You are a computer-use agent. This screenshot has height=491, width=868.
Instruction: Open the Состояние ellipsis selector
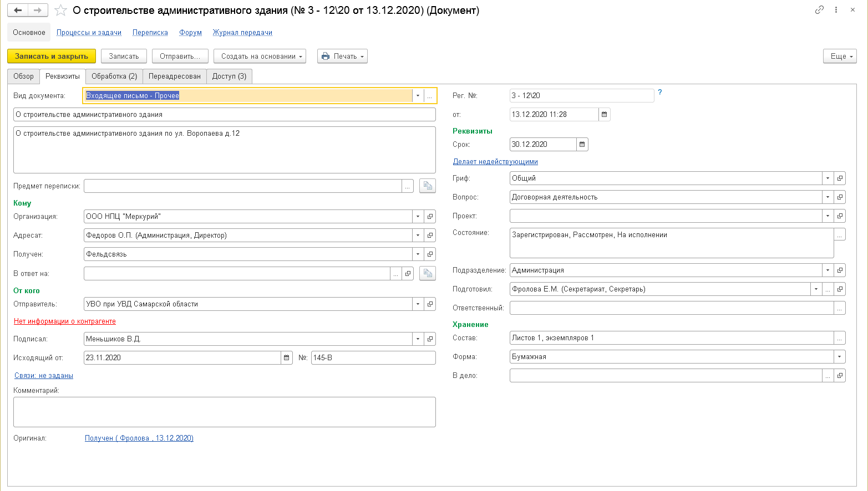840,235
